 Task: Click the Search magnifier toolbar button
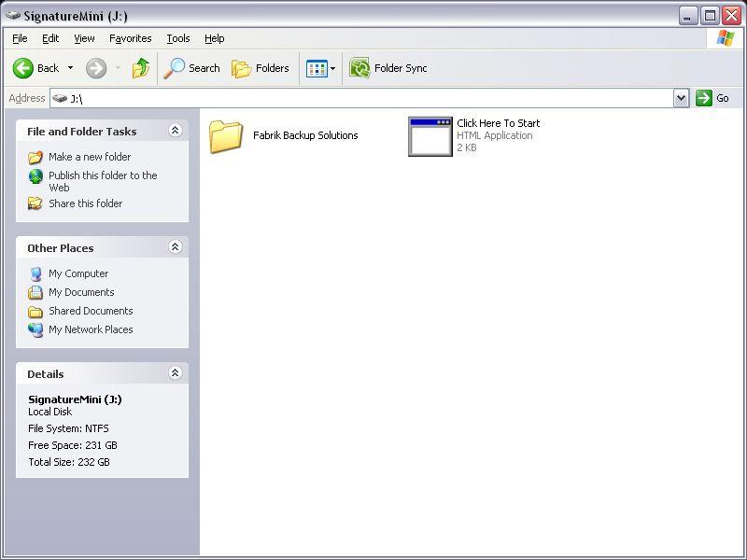(x=192, y=68)
